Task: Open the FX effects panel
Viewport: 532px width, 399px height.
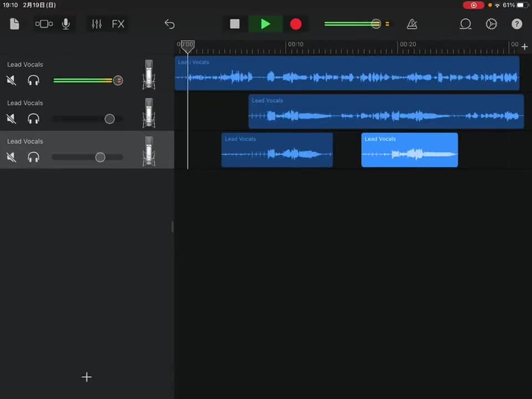Action: (x=118, y=24)
